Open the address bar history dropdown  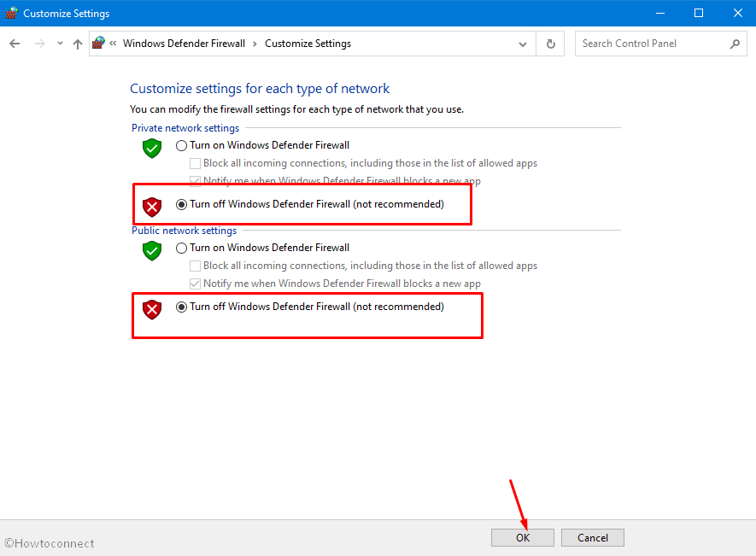point(523,44)
